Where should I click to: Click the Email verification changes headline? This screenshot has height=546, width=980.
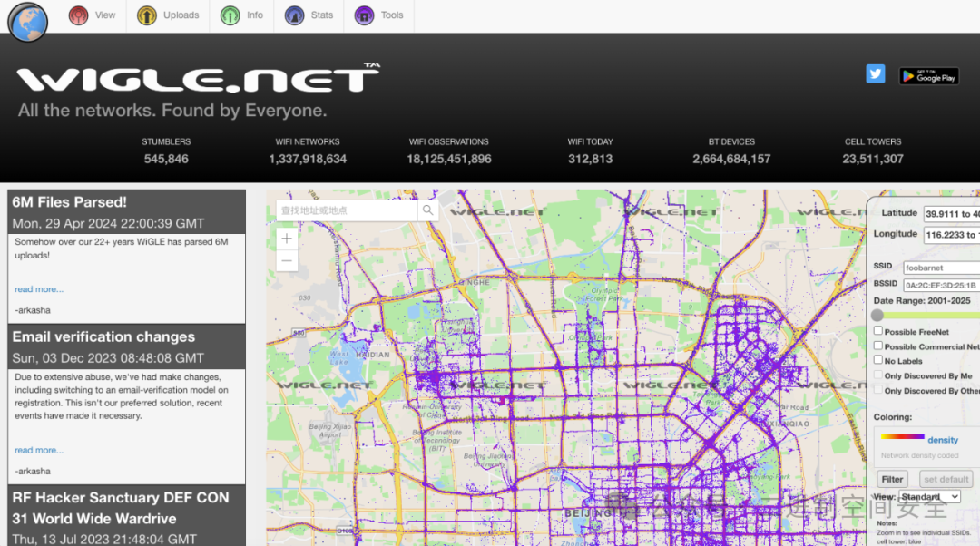(x=103, y=336)
